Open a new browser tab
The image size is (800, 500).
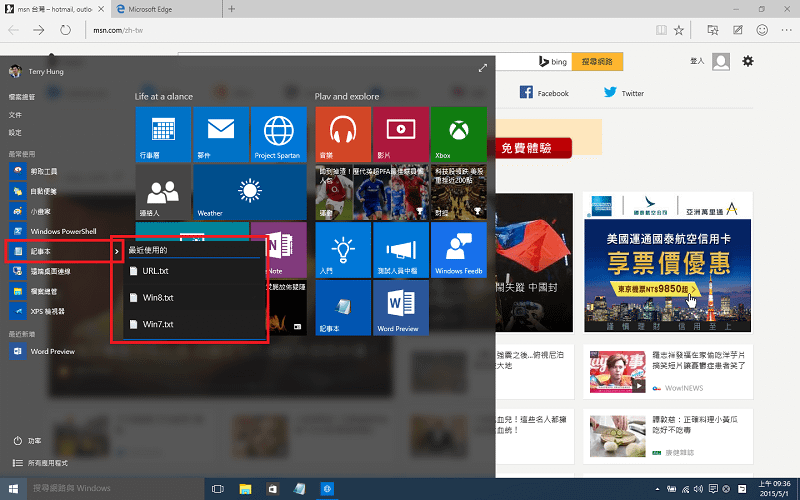click(x=232, y=9)
